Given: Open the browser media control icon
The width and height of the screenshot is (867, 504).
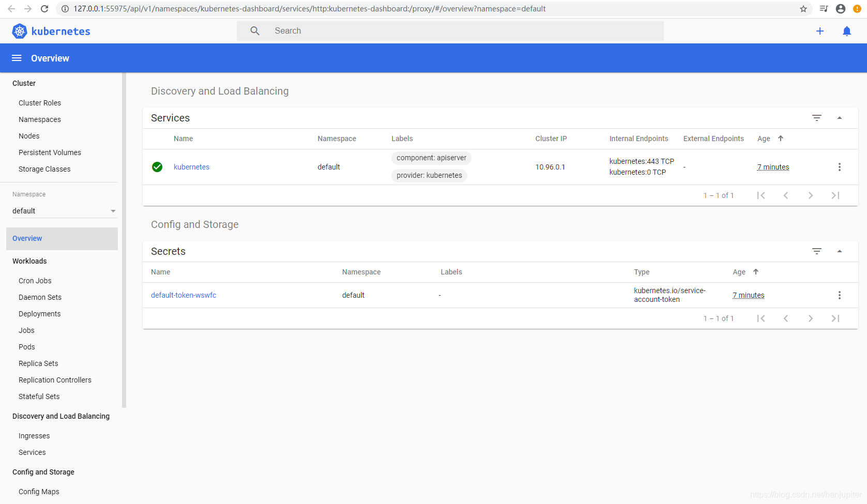Looking at the screenshot, I should [824, 9].
